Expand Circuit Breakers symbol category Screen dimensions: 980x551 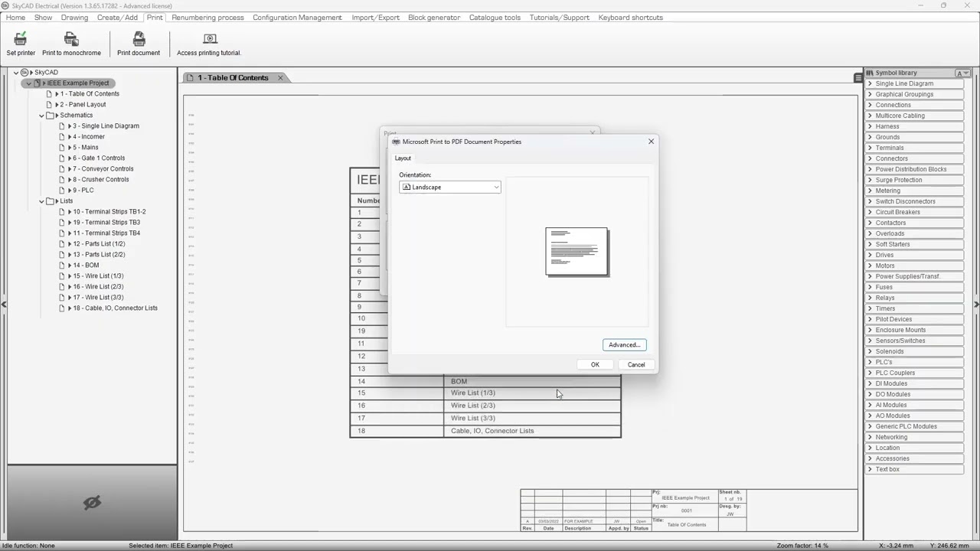tap(870, 212)
